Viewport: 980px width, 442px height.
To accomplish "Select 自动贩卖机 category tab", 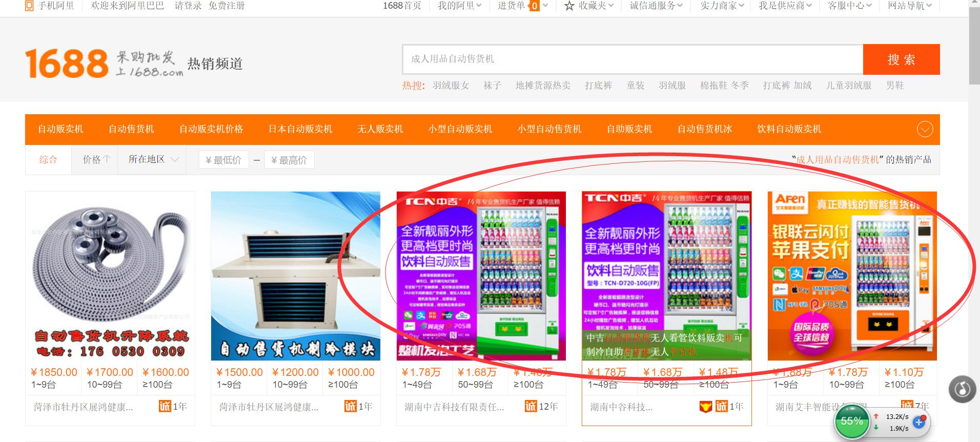I will point(60,129).
